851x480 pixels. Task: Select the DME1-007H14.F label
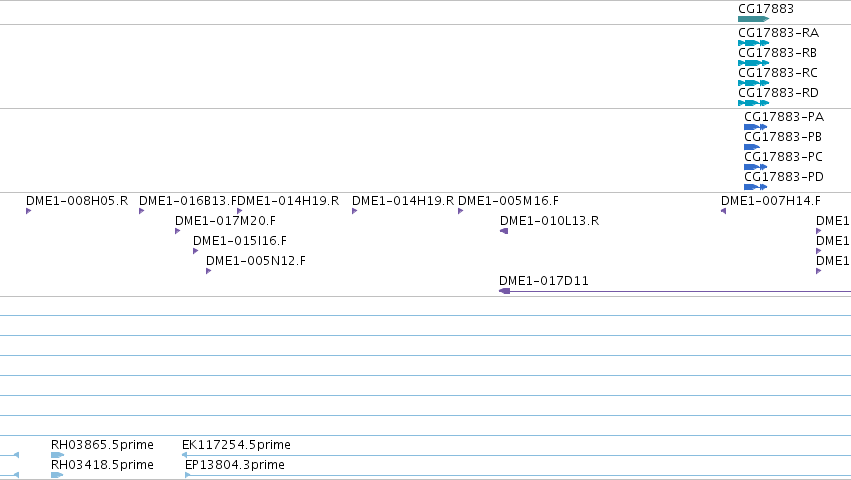pos(771,201)
